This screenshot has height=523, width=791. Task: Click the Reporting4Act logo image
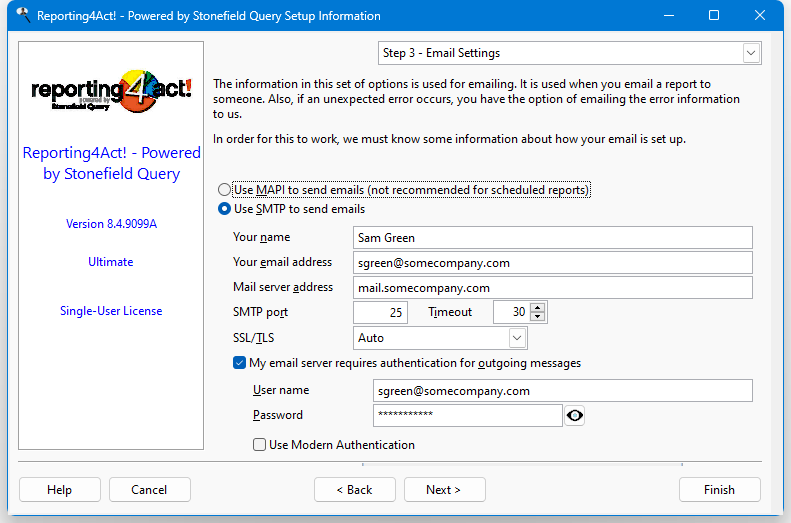click(x=111, y=91)
